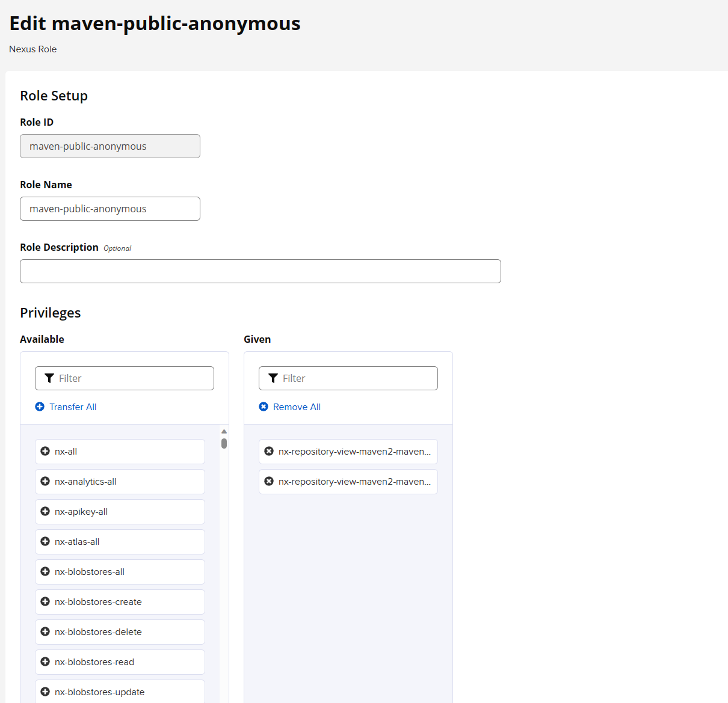728x703 pixels.
Task: Select the nx-apikey-all privilege label
Action: pyautogui.click(x=81, y=512)
